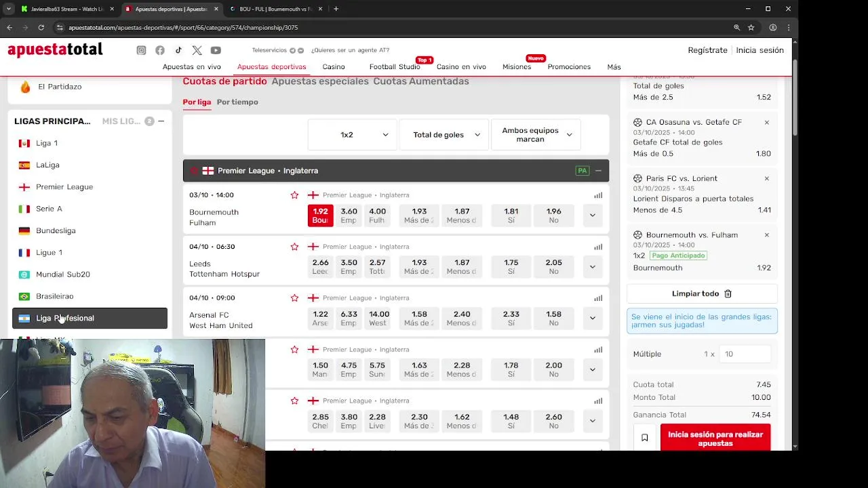This screenshot has width=868, height=488.
Task: Click apuestatotal logo
Action: pos(55,49)
